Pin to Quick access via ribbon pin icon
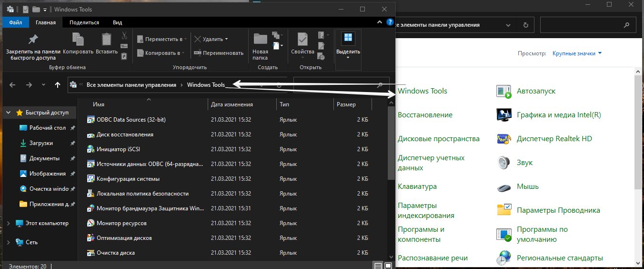Viewport: 644px width, 269px height. (33, 39)
